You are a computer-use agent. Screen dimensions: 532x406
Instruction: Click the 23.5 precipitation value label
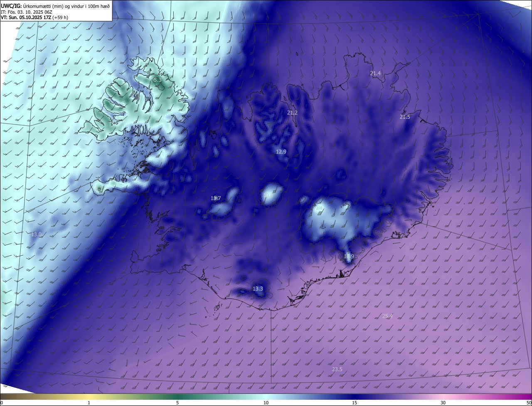coord(337,369)
